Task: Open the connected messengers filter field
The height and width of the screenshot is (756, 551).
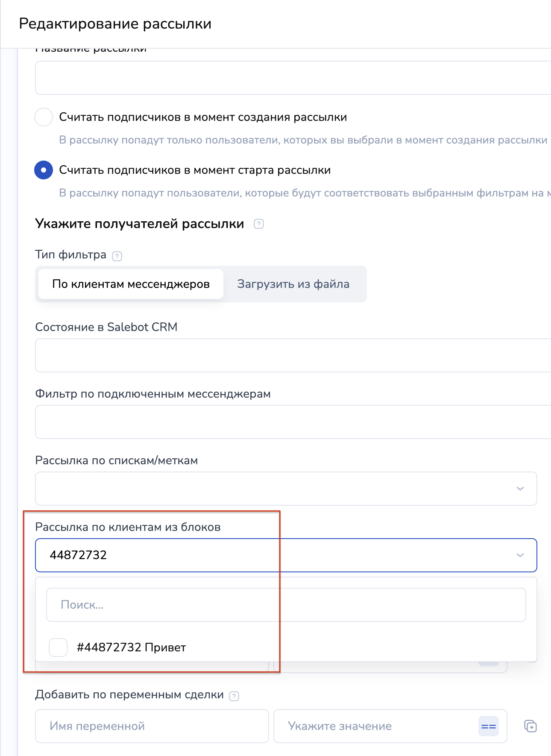Action: pyautogui.click(x=293, y=422)
